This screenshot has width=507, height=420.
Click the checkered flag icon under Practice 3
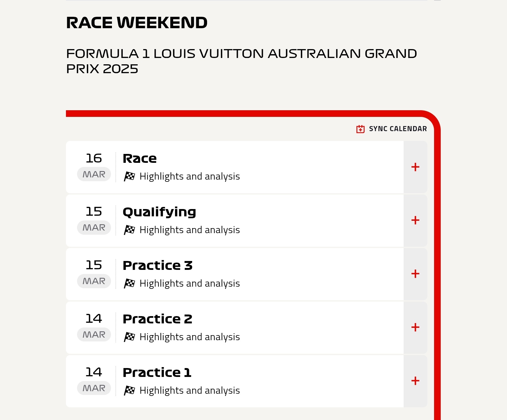[x=129, y=283]
